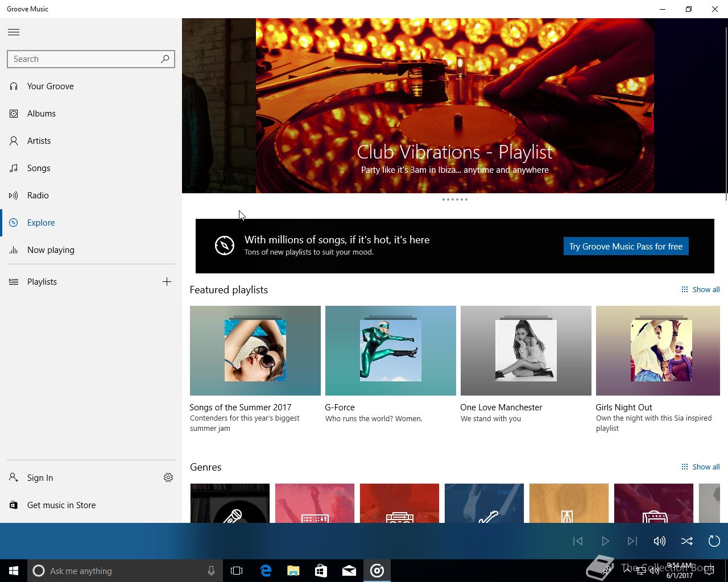Click the "G-Force" title text
The image size is (728, 582).
pyautogui.click(x=340, y=408)
